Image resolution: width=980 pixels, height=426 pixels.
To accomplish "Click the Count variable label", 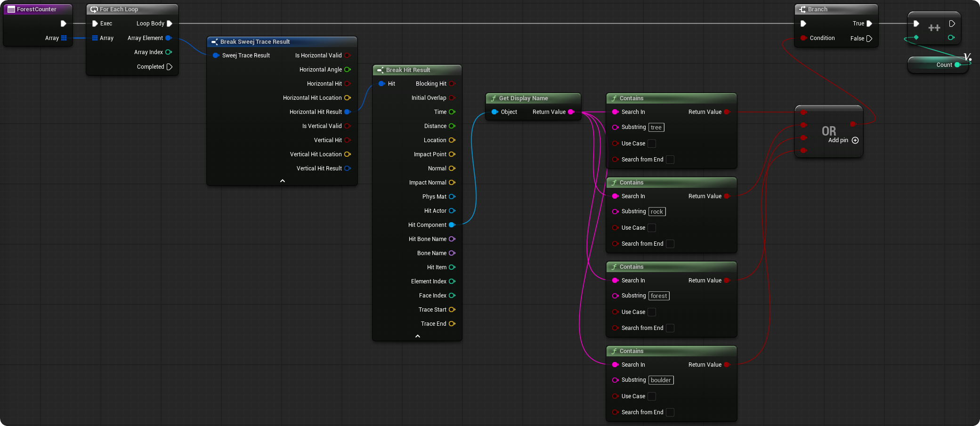I will coord(944,65).
